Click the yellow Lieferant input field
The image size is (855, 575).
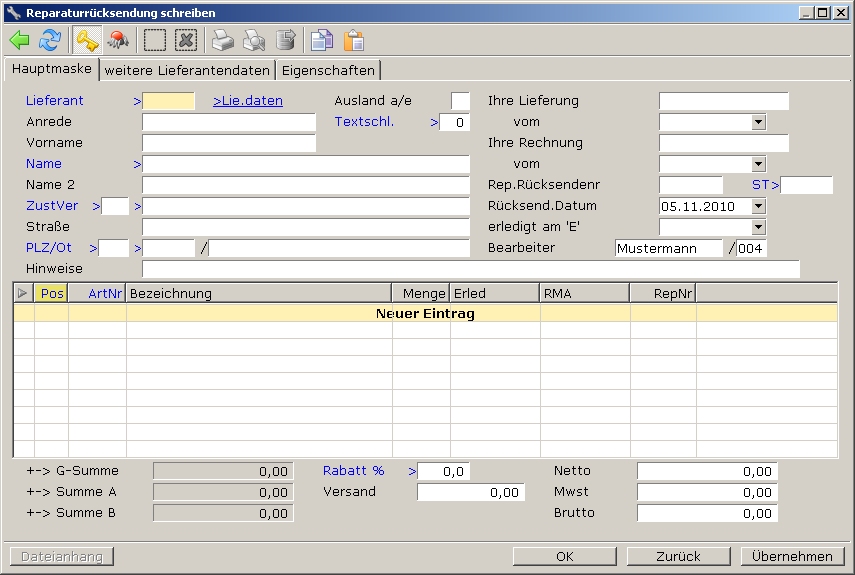point(169,101)
